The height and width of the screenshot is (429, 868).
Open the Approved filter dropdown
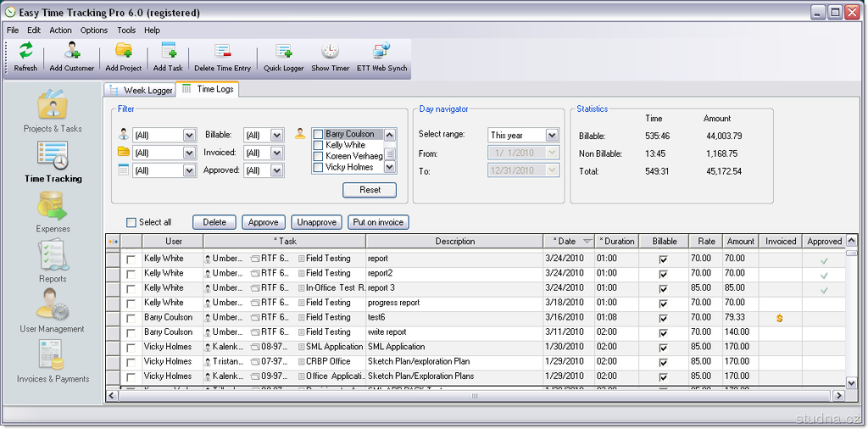(x=276, y=170)
